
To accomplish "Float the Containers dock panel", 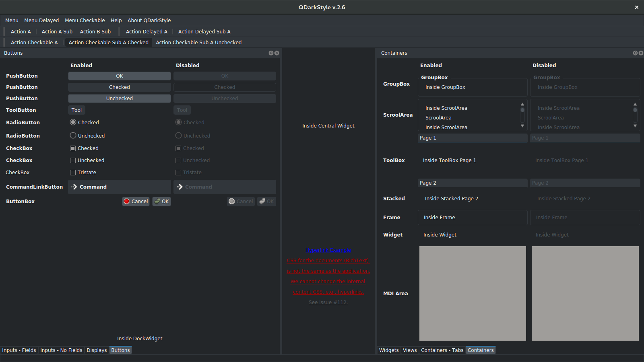I will (x=635, y=53).
